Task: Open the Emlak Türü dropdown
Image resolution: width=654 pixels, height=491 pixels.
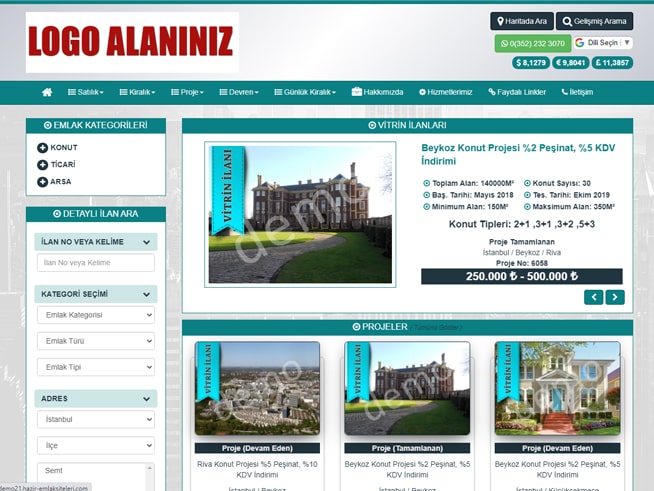Action: pyautogui.click(x=96, y=341)
